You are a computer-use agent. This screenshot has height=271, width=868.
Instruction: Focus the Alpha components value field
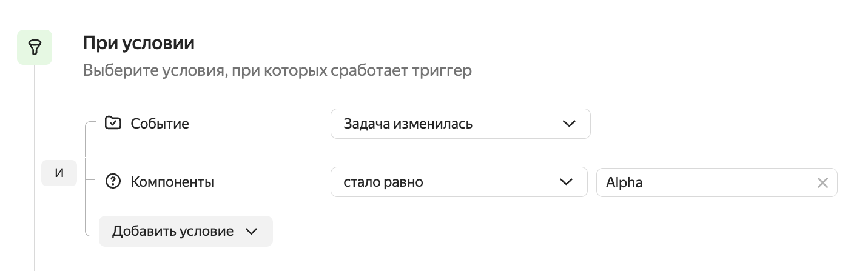click(704, 182)
